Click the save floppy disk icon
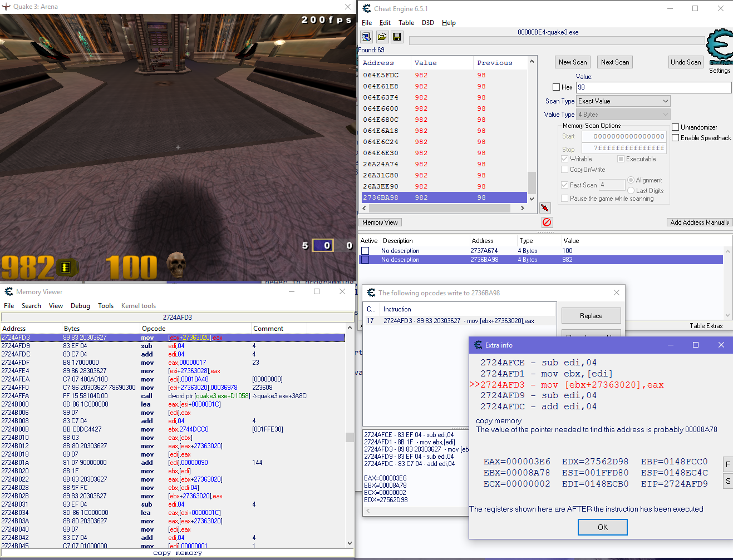 (397, 37)
